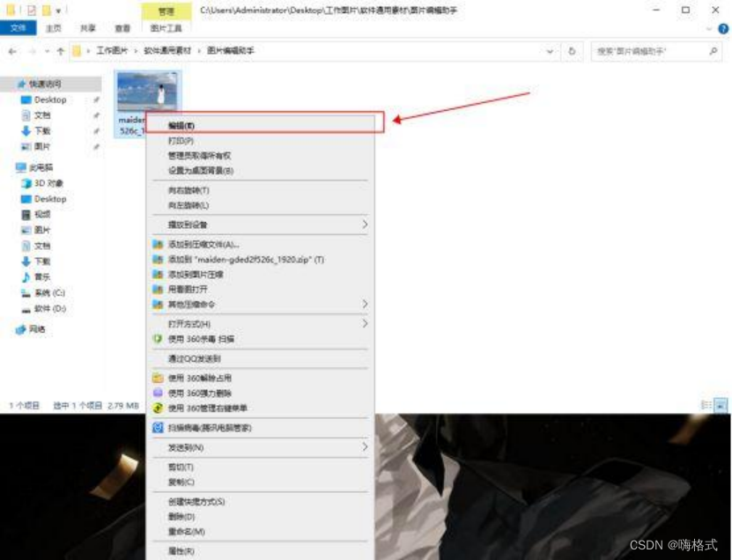The width and height of the screenshot is (732, 560).
Task: Click 扫描病毒(腾讯电脑管家) blue shield icon
Action: tap(158, 427)
